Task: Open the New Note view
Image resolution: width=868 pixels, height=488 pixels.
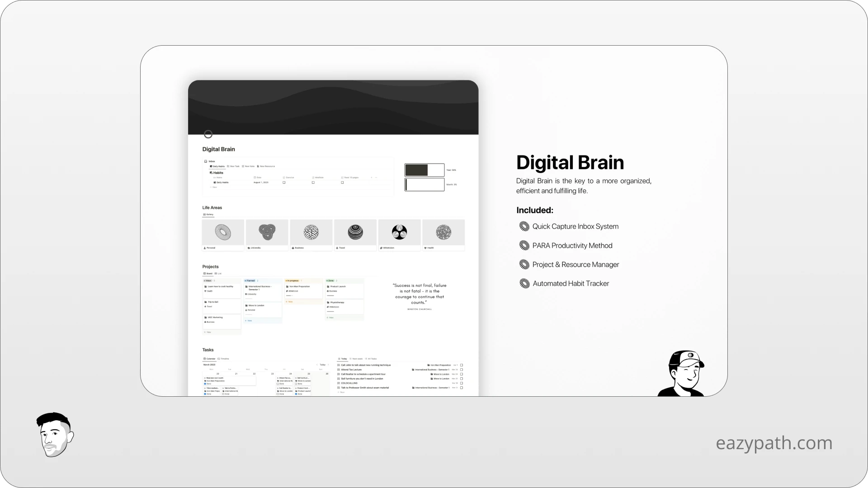Action: pyautogui.click(x=250, y=166)
